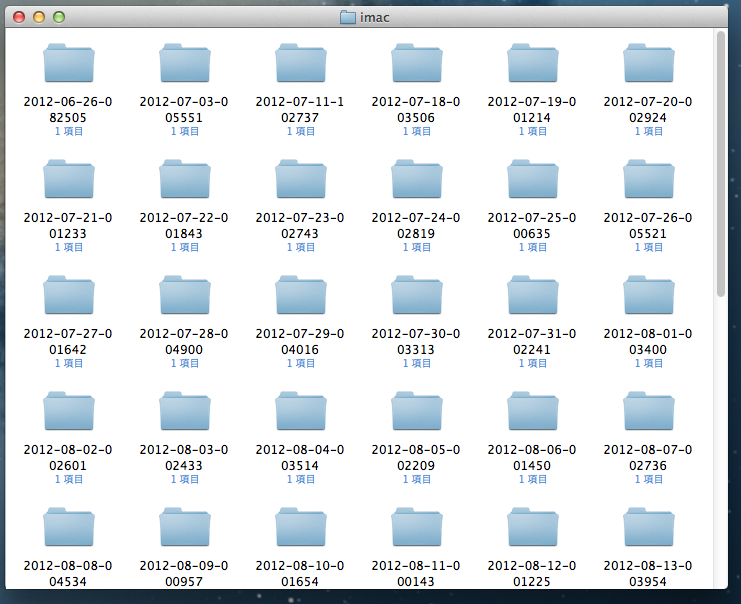Image resolution: width=741 pixels, height=604 pixels.
Task: Select folder icon 2012-07-03-005551
Action: click(x=184, y=63)
